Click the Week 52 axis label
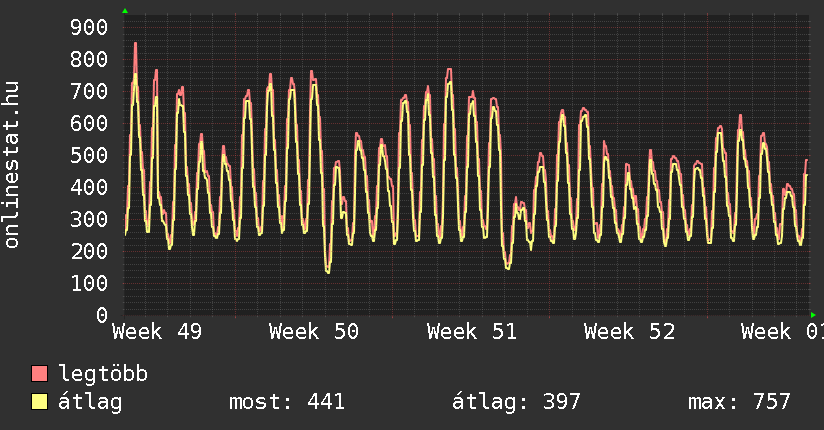The height and width of the screenshot is (430, 824). [x=629, y=331]
